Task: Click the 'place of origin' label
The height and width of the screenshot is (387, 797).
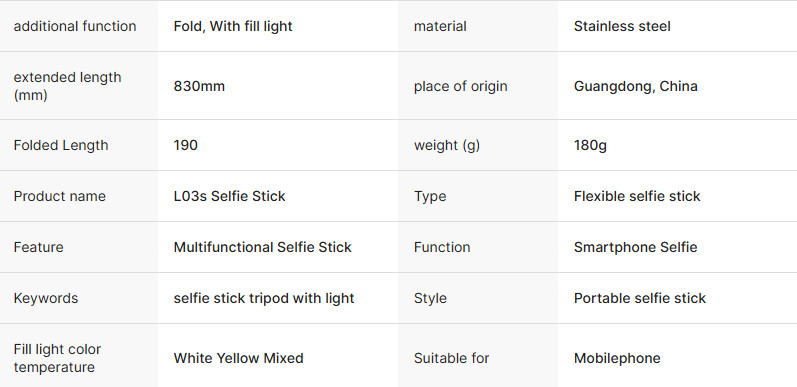Action: [x=461, y=86]
